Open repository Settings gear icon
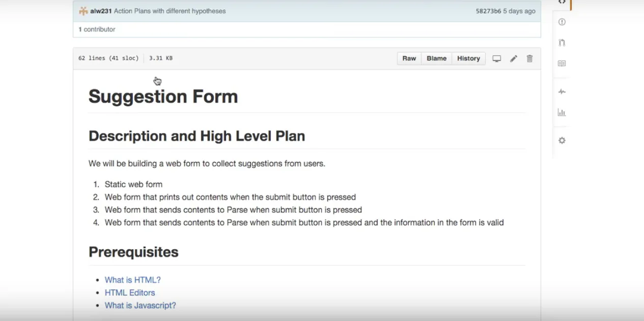644x321 pixels. click(x=562, y=140)
